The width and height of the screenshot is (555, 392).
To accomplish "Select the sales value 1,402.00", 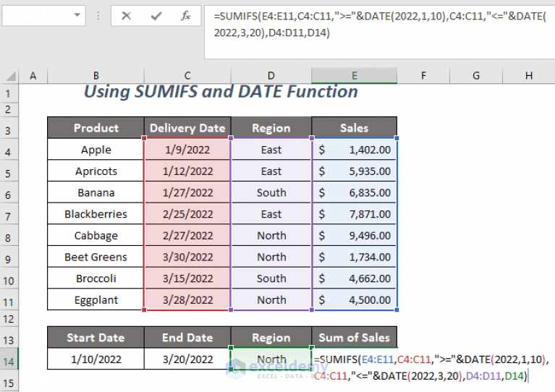I will 355,150.
